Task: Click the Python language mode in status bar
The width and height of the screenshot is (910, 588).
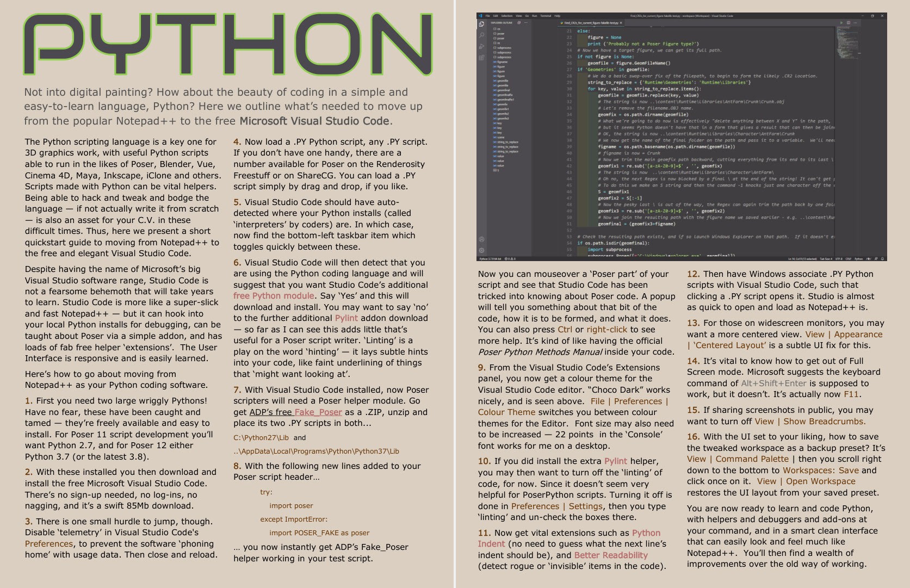Action: [858, 258]
